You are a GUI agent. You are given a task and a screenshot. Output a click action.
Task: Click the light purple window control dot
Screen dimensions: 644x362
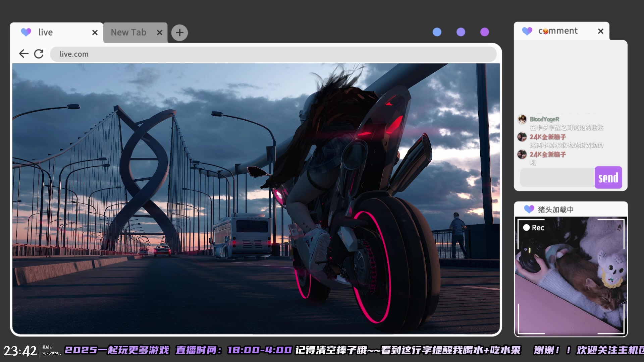tap(461, 32)
